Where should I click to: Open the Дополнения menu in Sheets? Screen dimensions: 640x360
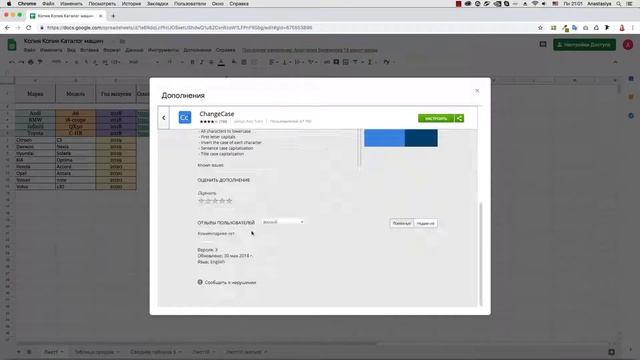(197, 50)
